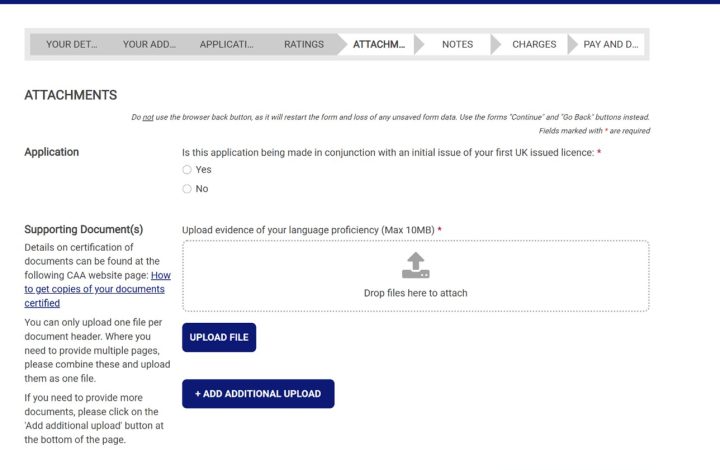
Task: Open the Your Address step
Action: pyautogui.click(x=149, y=44)
